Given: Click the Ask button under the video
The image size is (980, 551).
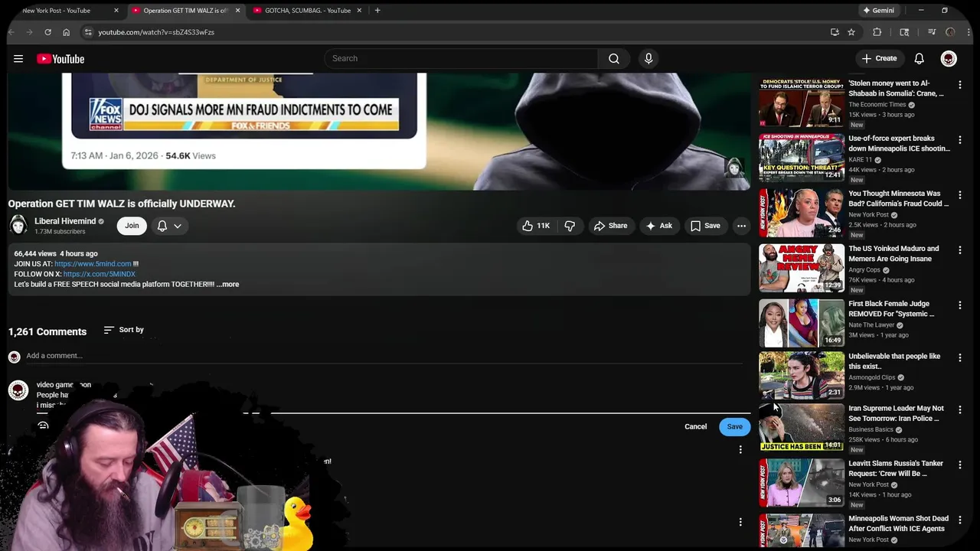Looking at the screenshot, I should click(658, 226).
